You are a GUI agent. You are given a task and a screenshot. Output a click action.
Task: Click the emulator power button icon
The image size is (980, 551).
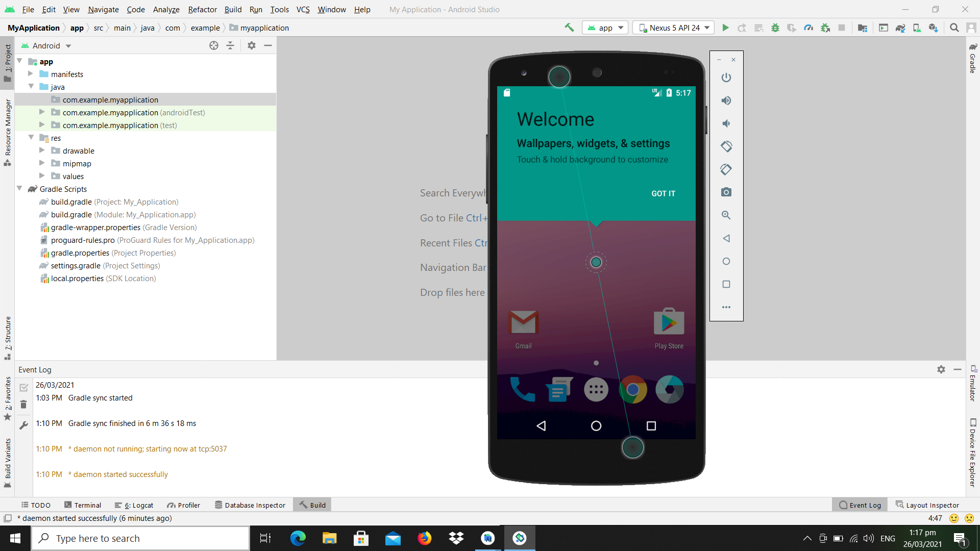[726, 78]
